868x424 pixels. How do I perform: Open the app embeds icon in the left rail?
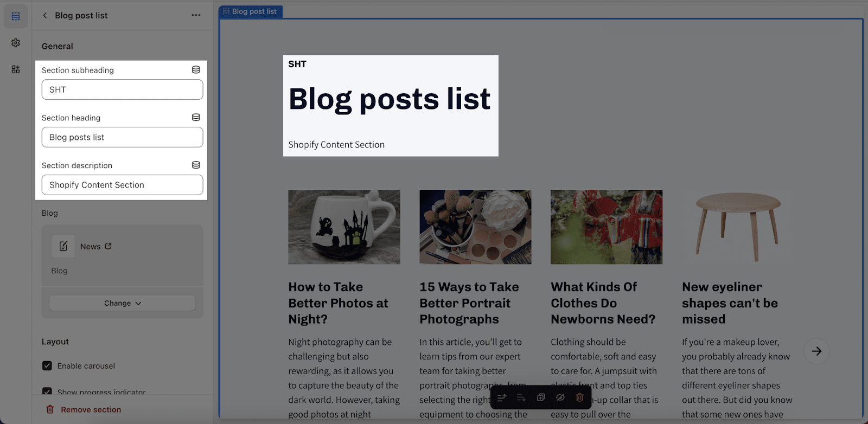(x=16, y=69)
